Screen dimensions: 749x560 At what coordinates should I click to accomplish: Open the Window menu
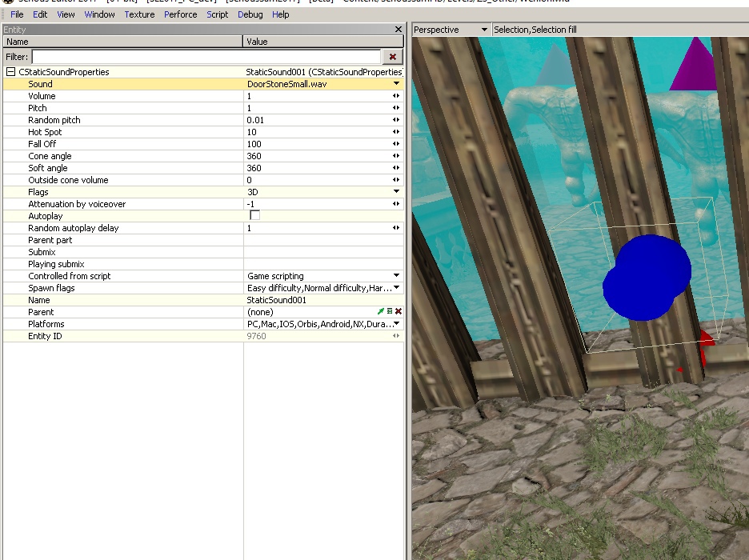tap(99, 14)
